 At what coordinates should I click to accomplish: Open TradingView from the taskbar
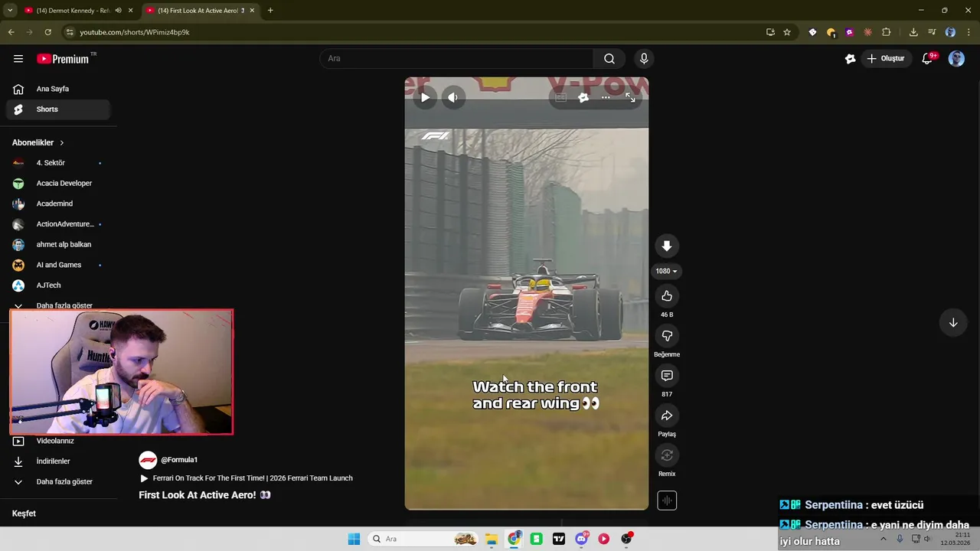pyautogui.click(x=559, y=539)
